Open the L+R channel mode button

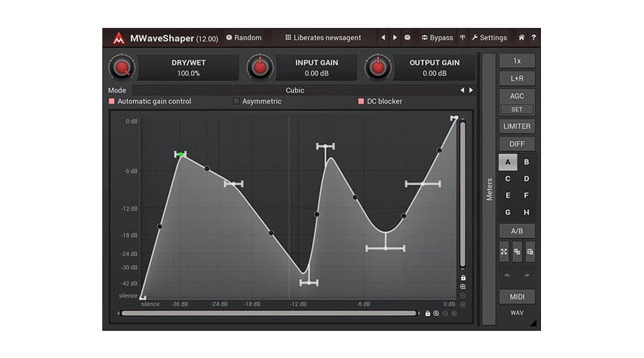tap(517, 78)
